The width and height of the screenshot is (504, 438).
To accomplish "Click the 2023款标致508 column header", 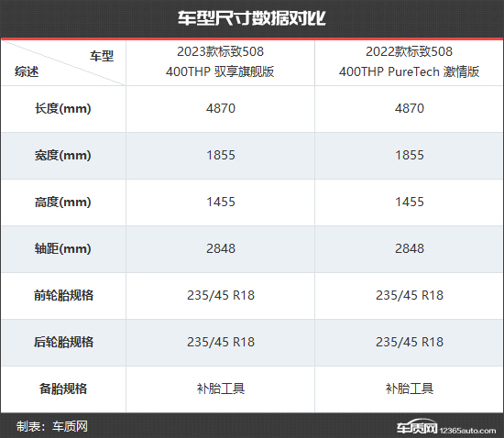I will pyautogui.click(x=220, y=61).
